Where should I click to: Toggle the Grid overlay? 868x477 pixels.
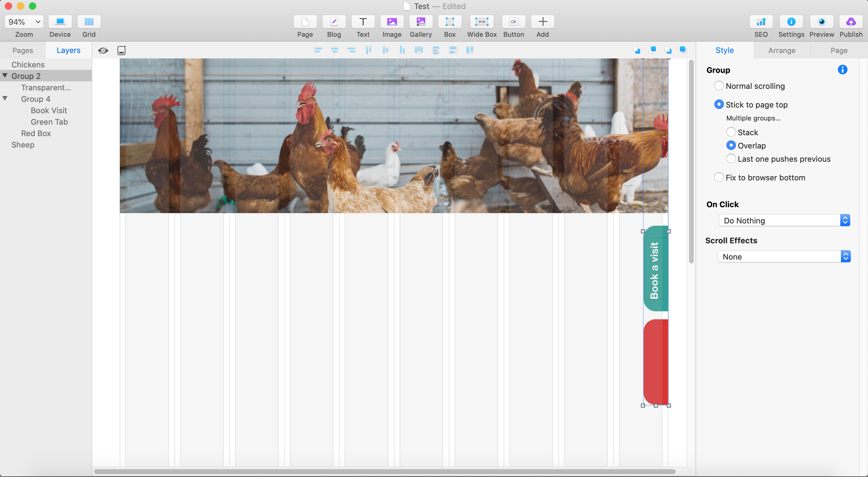(x=89, y=22)
